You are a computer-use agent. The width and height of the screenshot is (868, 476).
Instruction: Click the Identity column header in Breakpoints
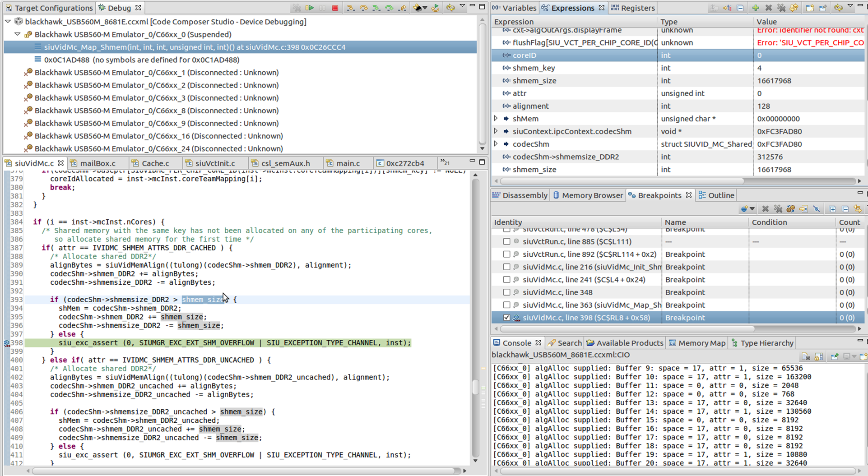coord(576,222)
